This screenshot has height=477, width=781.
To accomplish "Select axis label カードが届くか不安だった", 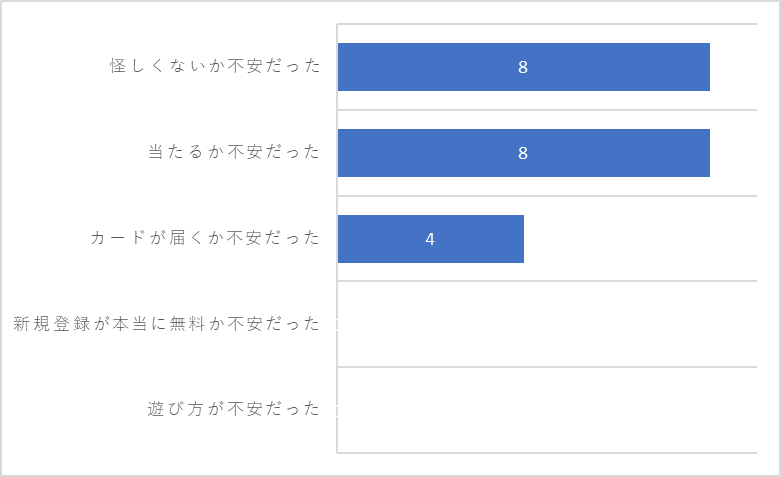I will click(x=205, y=238).
